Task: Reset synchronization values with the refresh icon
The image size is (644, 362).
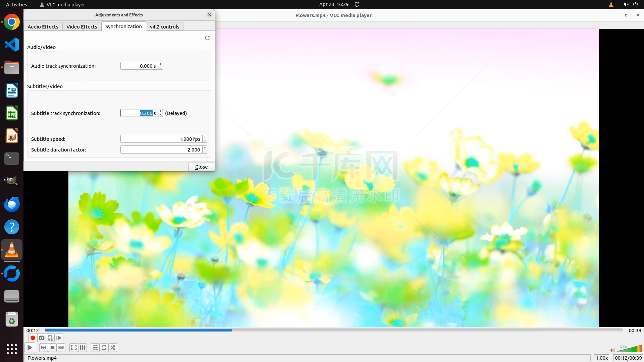Action: click(207, 38)
